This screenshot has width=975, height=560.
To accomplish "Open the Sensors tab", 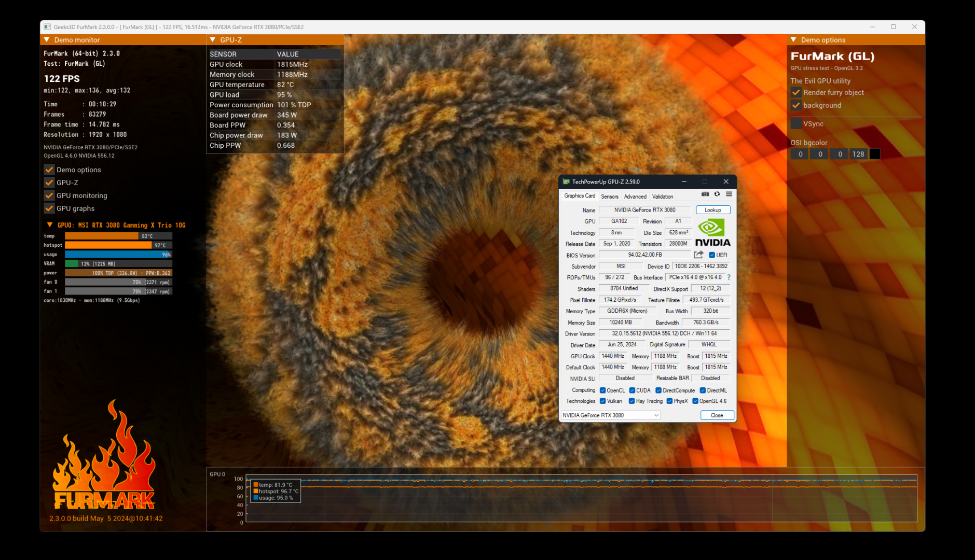I will click(610, 197).
